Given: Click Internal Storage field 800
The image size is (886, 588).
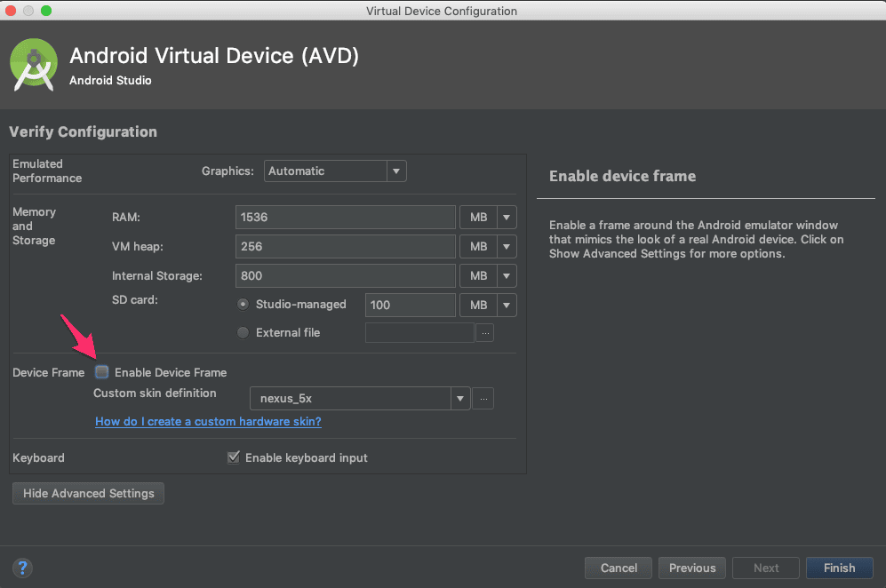Looking at the screenshot, I should [x=345, y=275].
